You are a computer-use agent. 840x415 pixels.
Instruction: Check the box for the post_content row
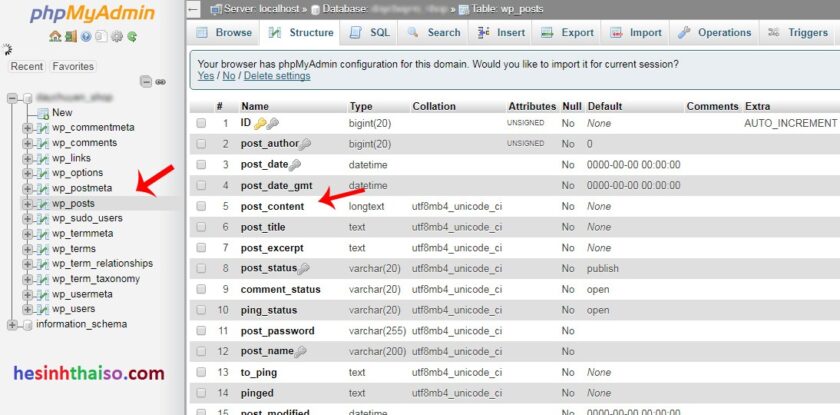[201, 206]
